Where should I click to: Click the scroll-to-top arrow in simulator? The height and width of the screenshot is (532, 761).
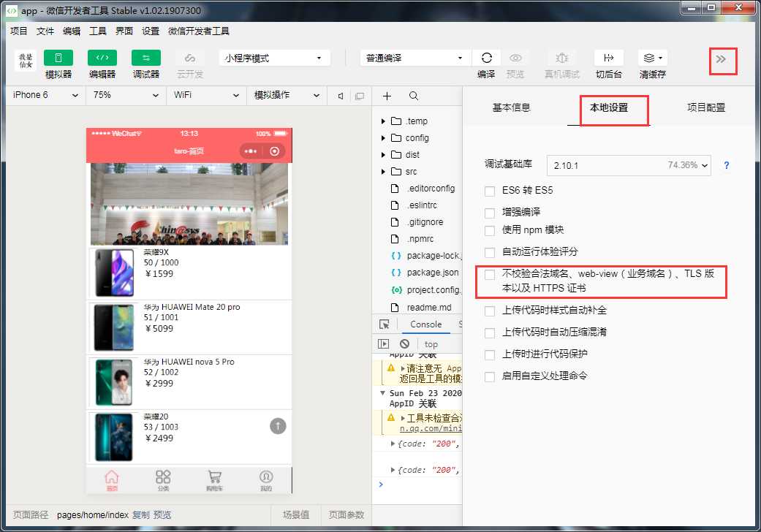tap(278, 426)
